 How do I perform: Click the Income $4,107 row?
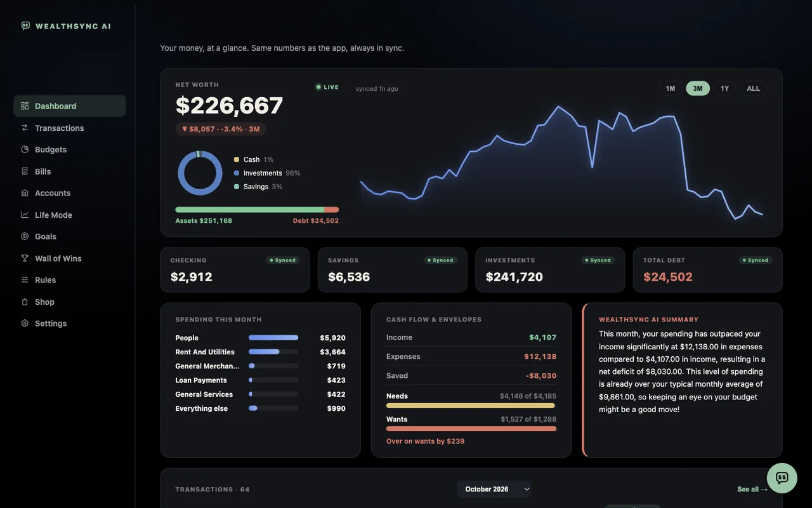point(471,337)
